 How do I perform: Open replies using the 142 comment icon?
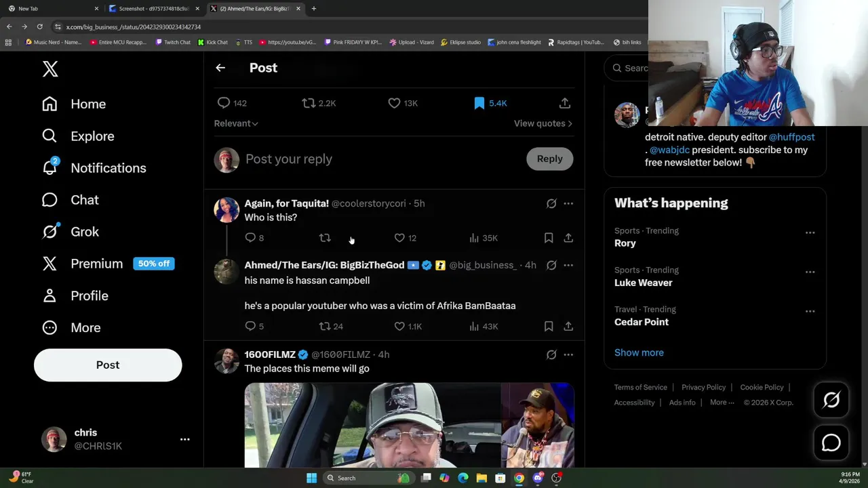(224, 103)
